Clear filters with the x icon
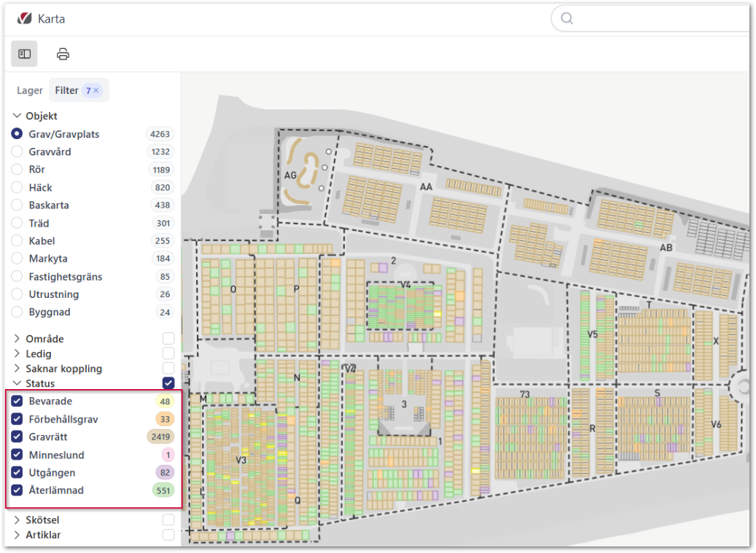The width and height of the screenshot is (756, 553). 96,90
